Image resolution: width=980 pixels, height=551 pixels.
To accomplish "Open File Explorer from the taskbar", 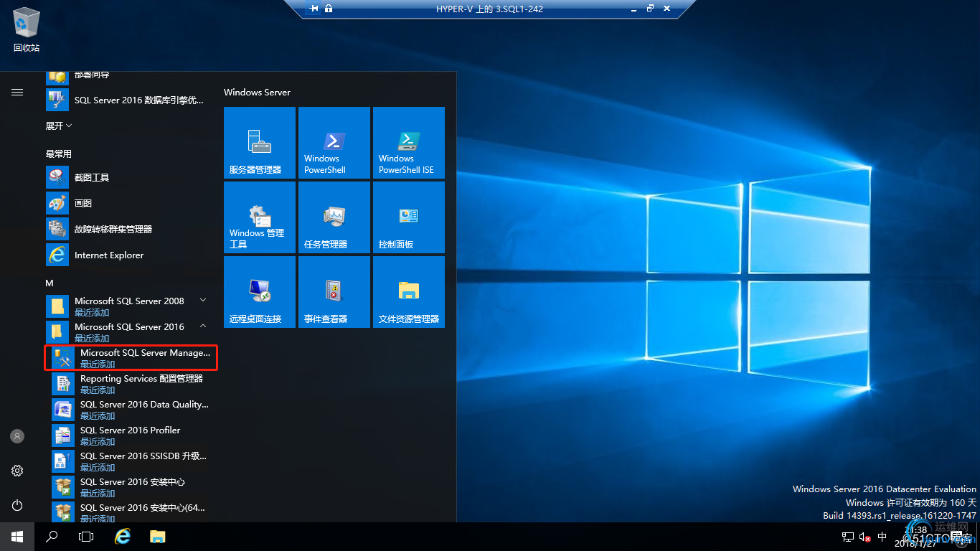I will click(158, 537).
